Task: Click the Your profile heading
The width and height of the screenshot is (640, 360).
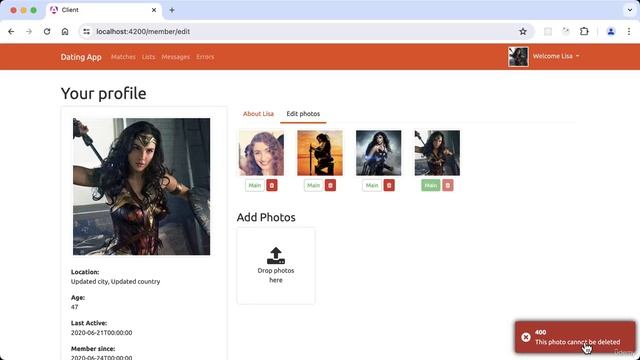Action: [104, 93]
